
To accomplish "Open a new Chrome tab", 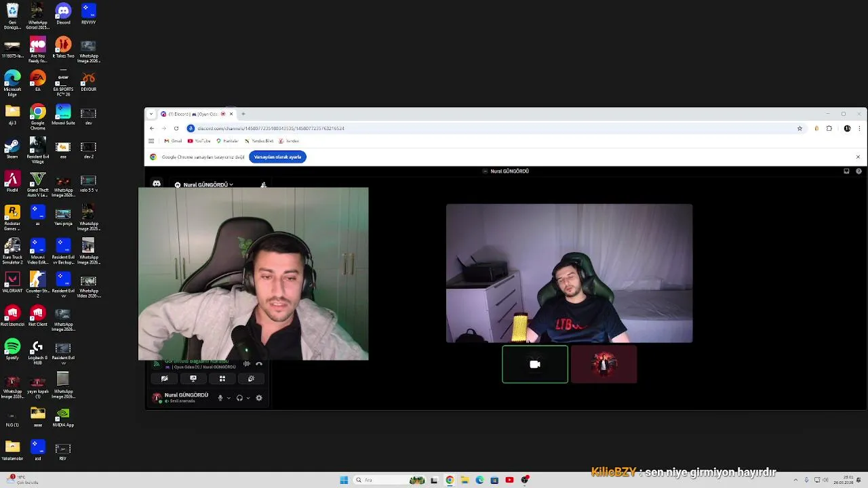I will (x=243, y=114).
